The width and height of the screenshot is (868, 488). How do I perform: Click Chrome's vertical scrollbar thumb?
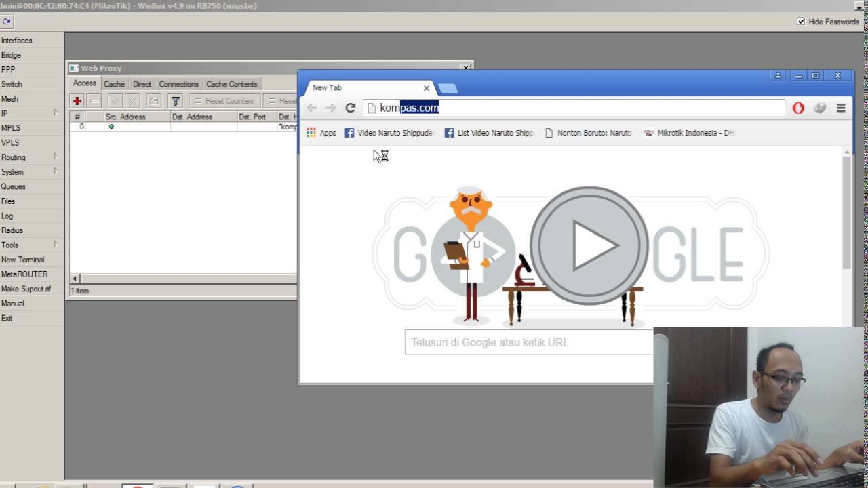tap(847, 213)
